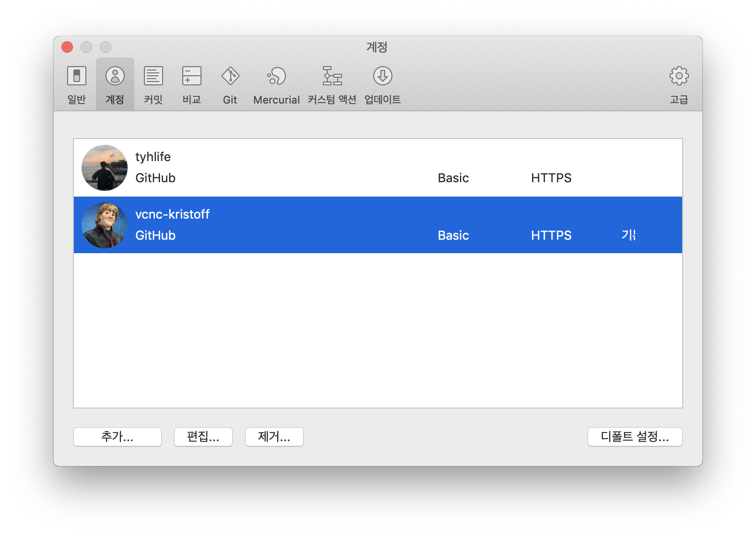Select the tyhlife avatar thumbnail
Image resolution: width=756 pixels, height=537 pixels.
pos(105,168)
